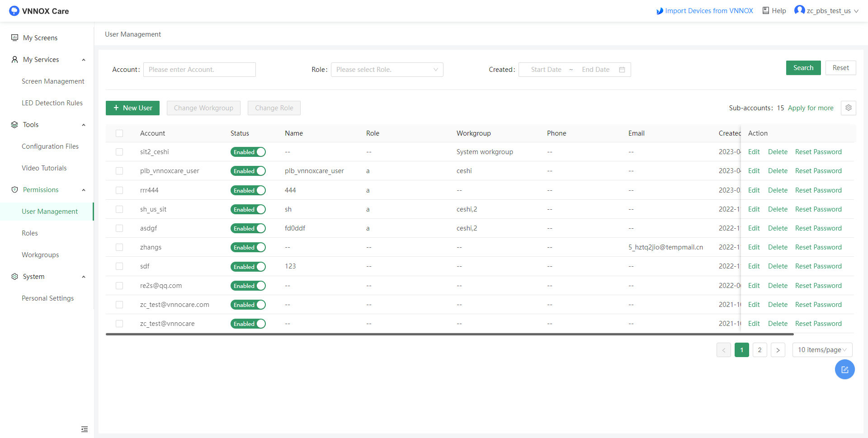Open the Role selection dropdown

[387, 70]
